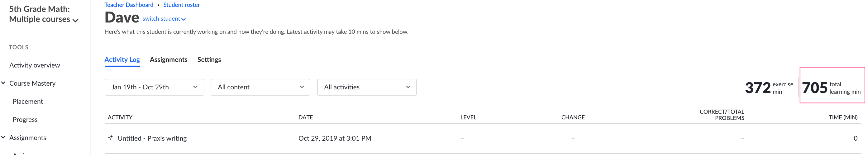This screenshot has width=868, height=155.
Task: Open the All activities filter dropdown
Action: point(367,87)
